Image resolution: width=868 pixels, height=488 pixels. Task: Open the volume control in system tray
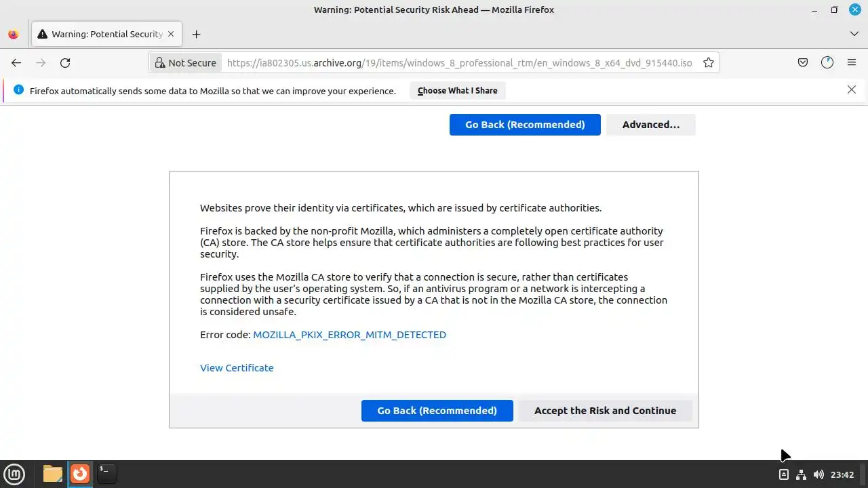click(818, 474)
